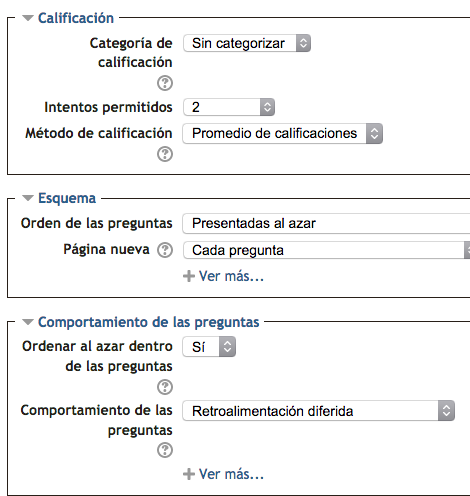Collapse Comportamiento de las preguntas section
Screen dimensions: 470x496
(28, 322)
